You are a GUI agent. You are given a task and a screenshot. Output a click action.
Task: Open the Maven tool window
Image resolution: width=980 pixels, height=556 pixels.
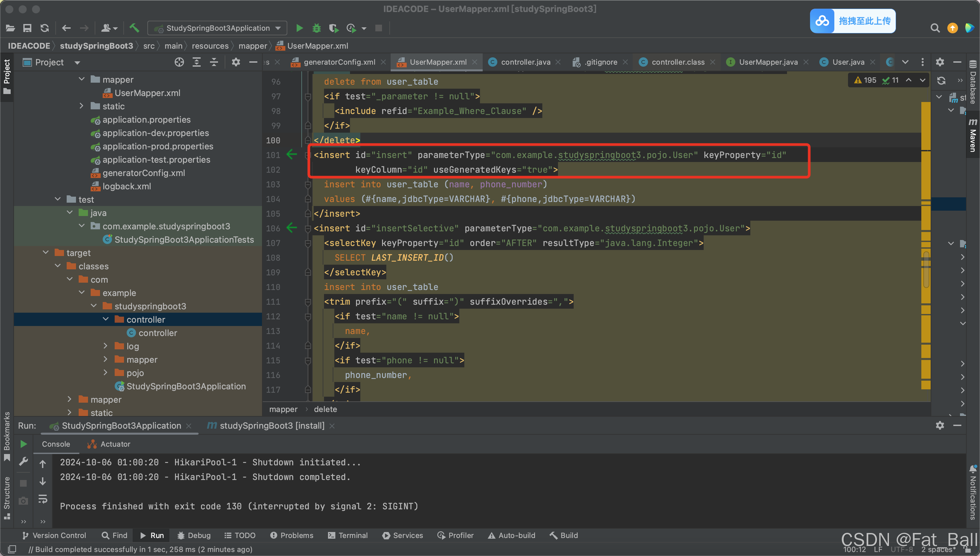[x=973, y=136]
